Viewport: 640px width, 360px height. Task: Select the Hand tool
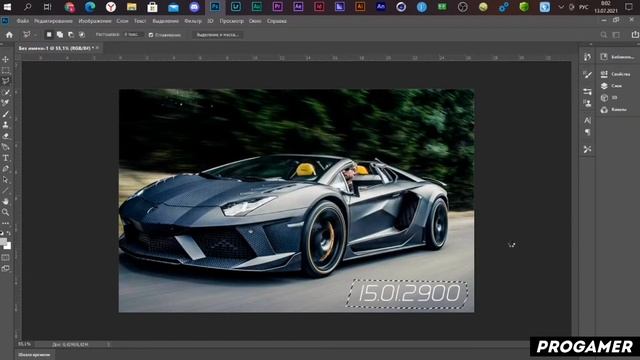tap(6, 201)
